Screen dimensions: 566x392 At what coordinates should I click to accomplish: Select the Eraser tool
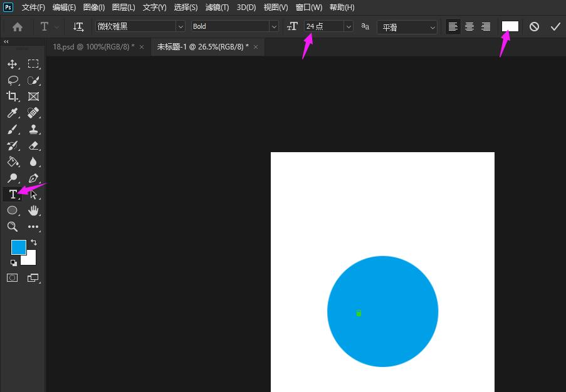tap(33, 145)
